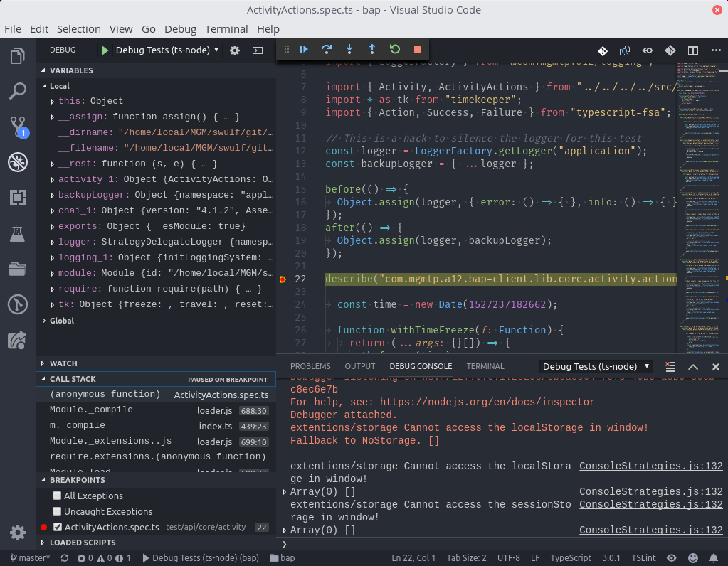Open the Project Manager folder icon in activity bar

pos(18,269)
